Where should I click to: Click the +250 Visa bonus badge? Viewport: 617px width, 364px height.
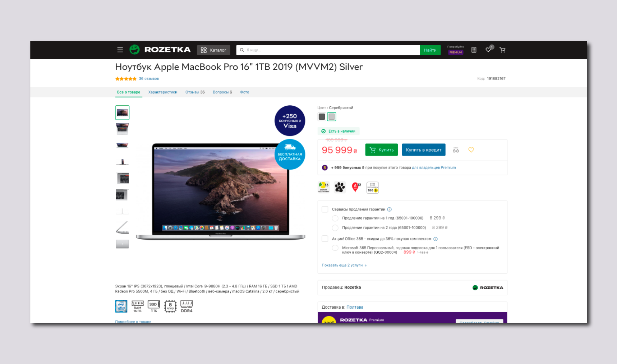click(290, 121)
